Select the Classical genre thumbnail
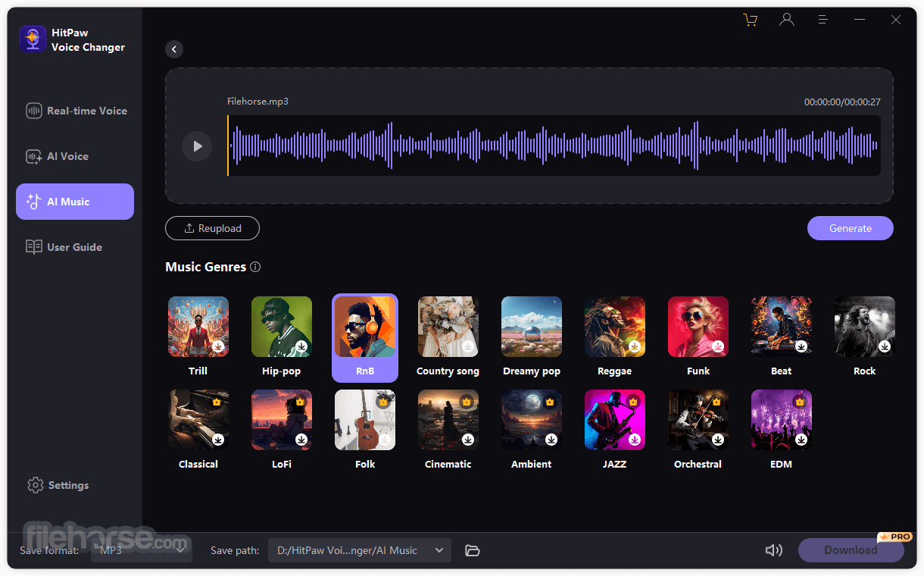924x576 pixels. (198, 420)
